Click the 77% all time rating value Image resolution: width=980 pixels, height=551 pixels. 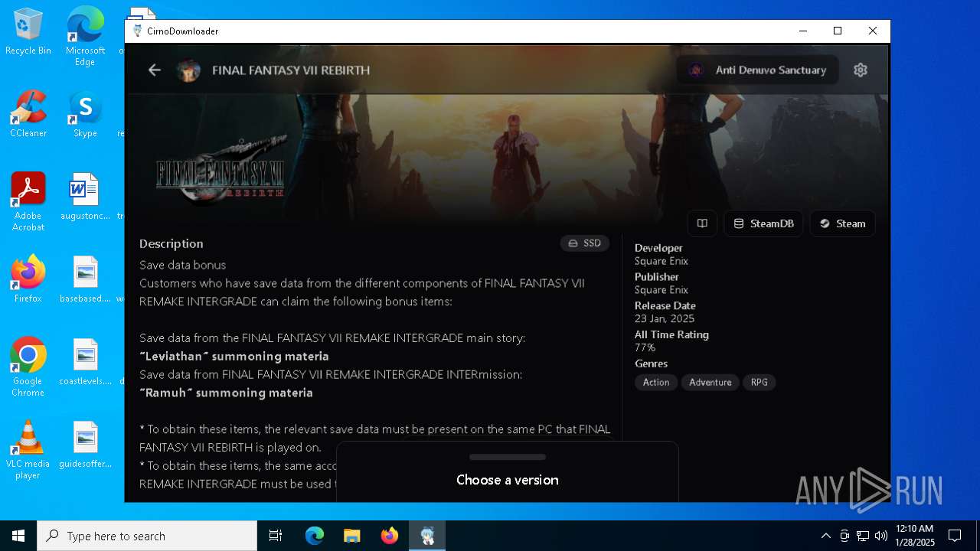click(x=645, y=347)
